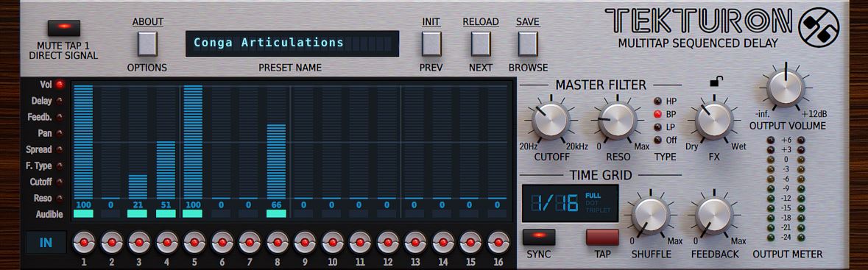This screenshot has width=868, height=270.
Task: Toggle Mute Tap 1 Direct Signal switch
Action: click(x=63, y=28)
